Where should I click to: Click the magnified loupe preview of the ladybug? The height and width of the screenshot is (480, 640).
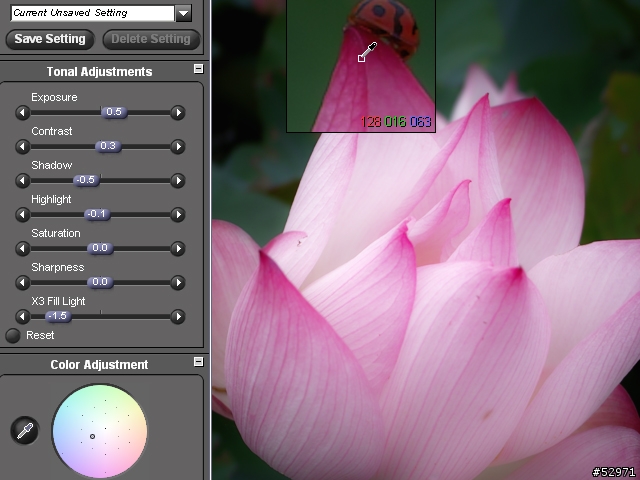tap(361, 65)
